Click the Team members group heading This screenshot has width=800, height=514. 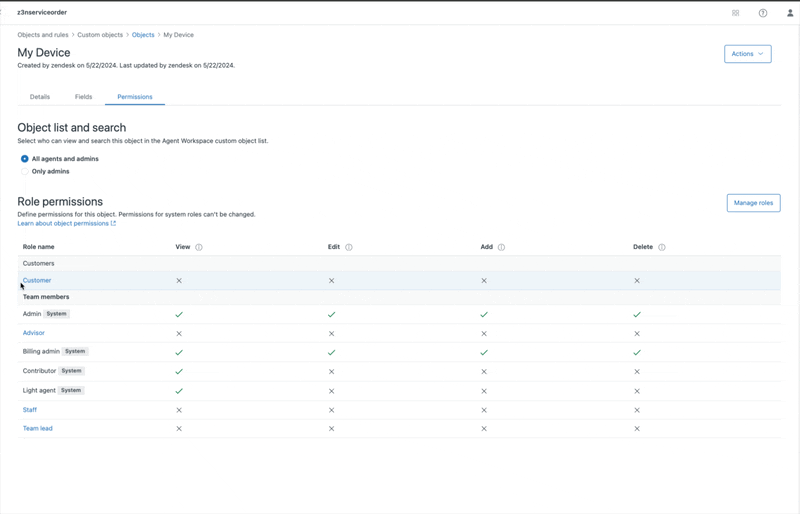pyautogui.click(x=46, y=297)
